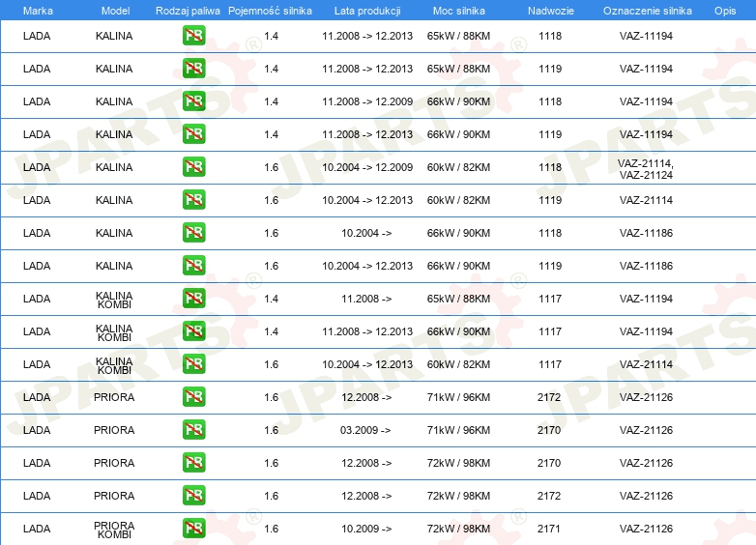Click the Rodzaj paliwa column header
Viewport: 756px width, 545px height.
(x=188, y=11)
